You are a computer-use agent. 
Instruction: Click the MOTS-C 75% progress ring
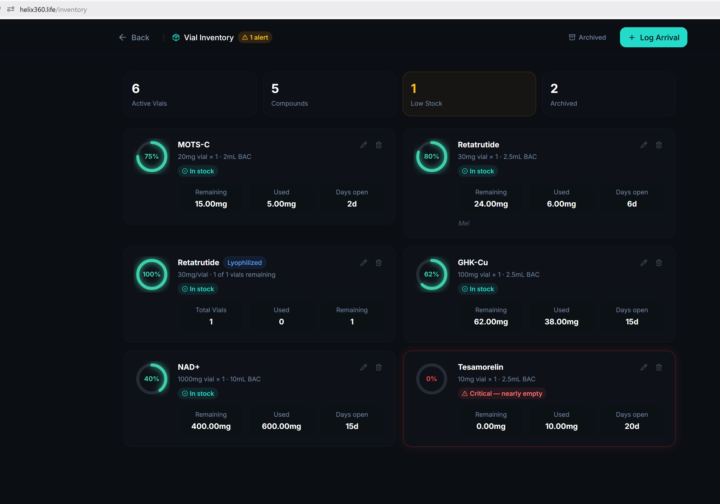(x=152, y=157)
